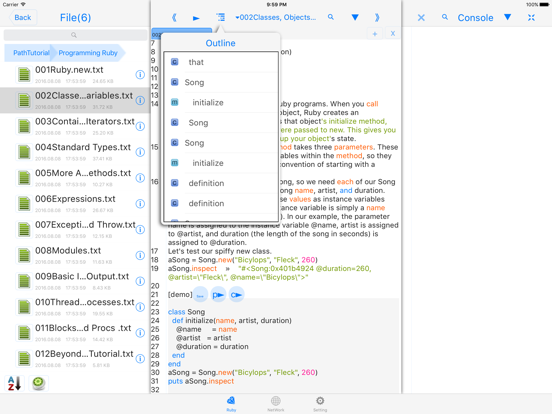
Task: Select the second initialize method in Outline
Action: pos(221,163)
